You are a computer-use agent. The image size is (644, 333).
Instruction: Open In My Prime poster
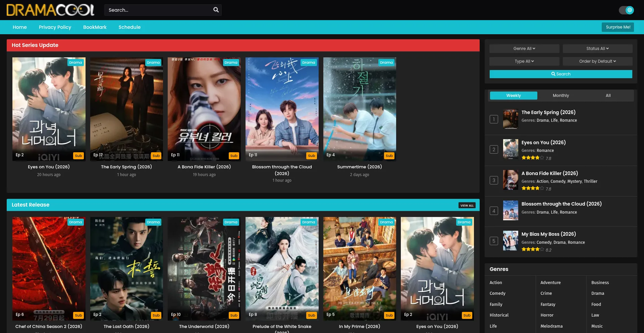coord(360,269)
